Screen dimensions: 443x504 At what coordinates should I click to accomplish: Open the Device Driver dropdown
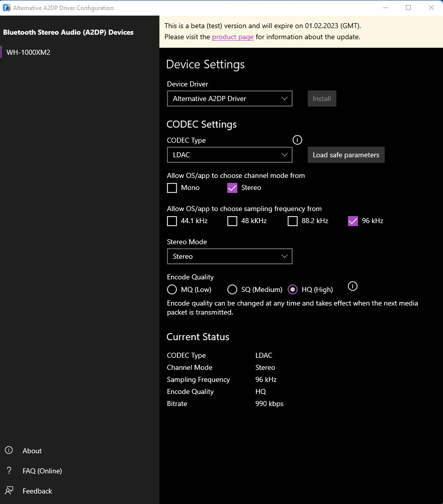point(230,98)
